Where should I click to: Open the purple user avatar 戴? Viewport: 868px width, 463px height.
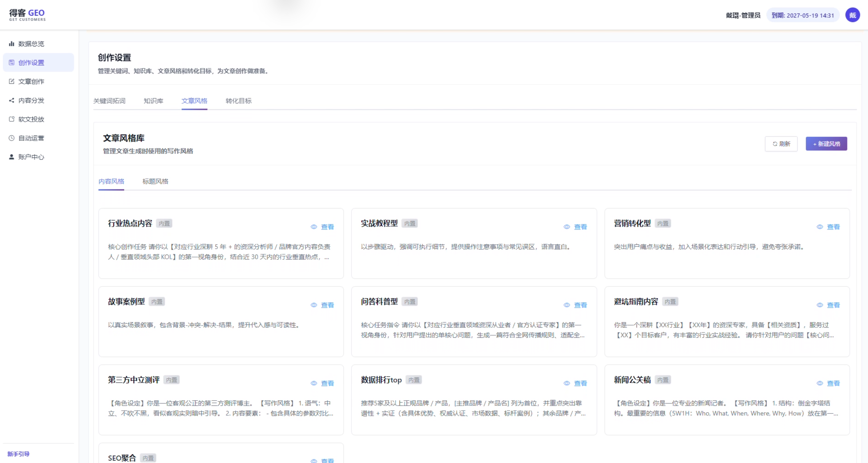(852, 15)
